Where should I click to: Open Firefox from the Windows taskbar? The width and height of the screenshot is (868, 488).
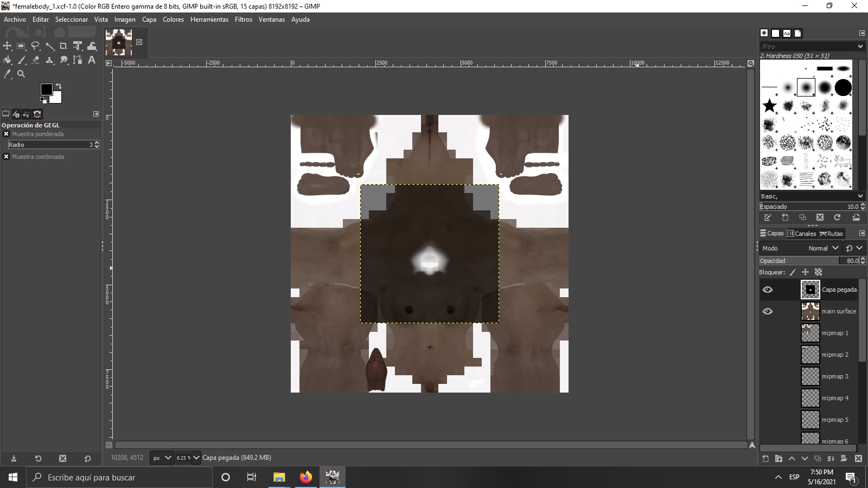pos(306,477)
